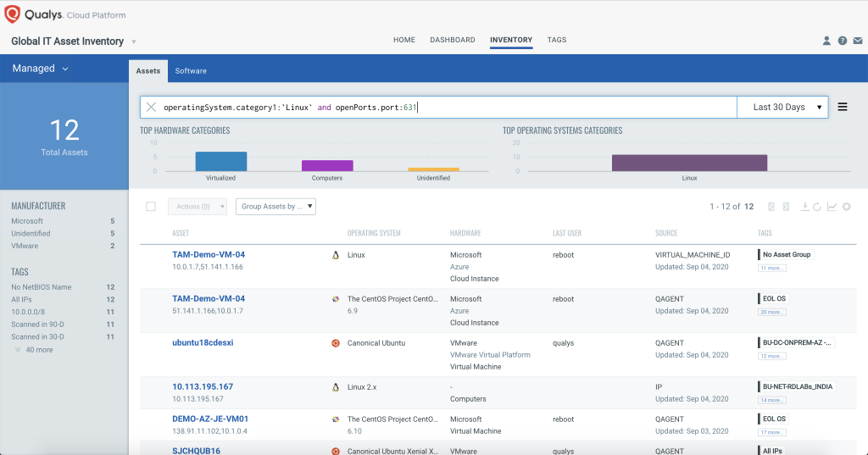
Task: Refresh the asset list
Action: click(x=817, y=207)
